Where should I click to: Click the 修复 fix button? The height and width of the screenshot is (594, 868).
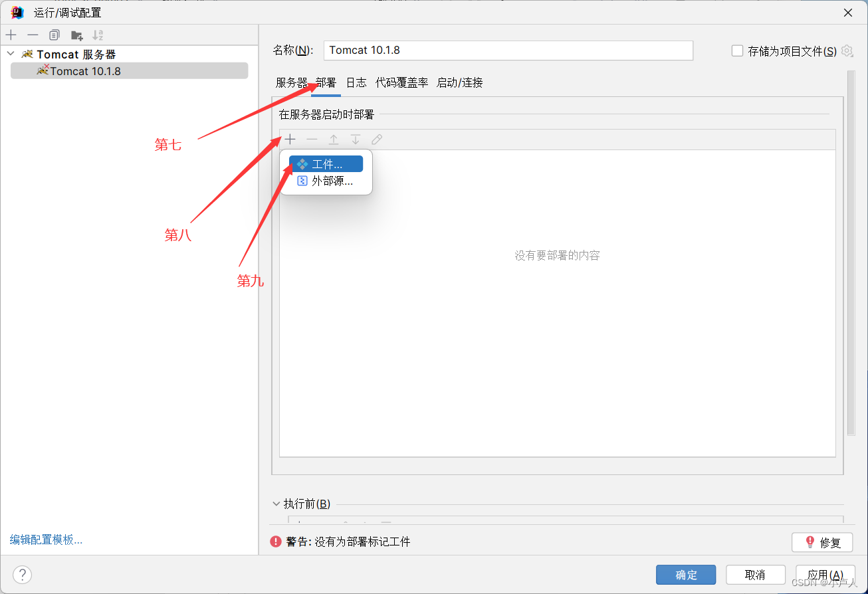click(822, 542)
